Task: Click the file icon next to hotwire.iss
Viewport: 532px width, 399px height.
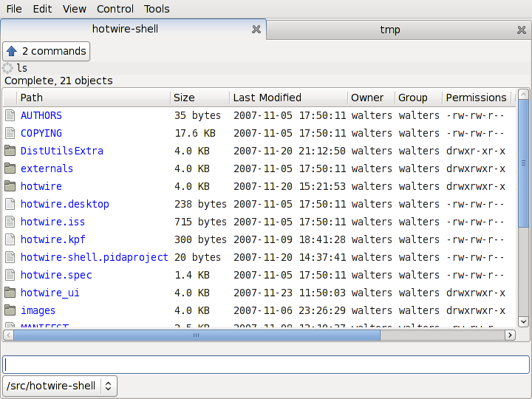Action: coord(10,222)
